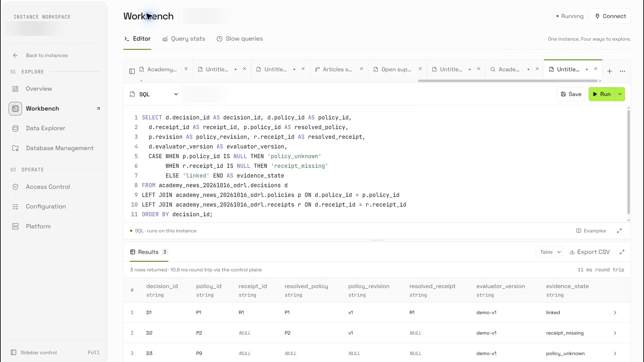
Task: Click the receipt_missing cell value
Action: pos(565,333)
